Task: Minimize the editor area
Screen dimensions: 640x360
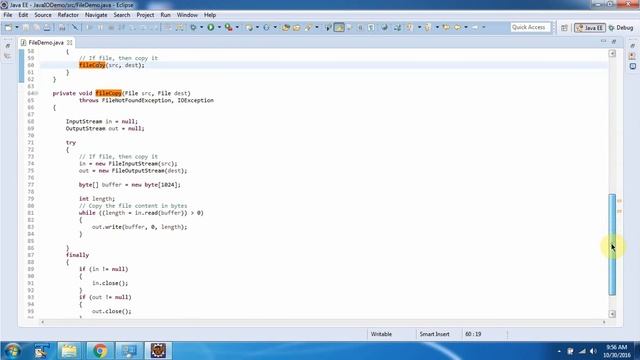Action: (x=604, y=41)
